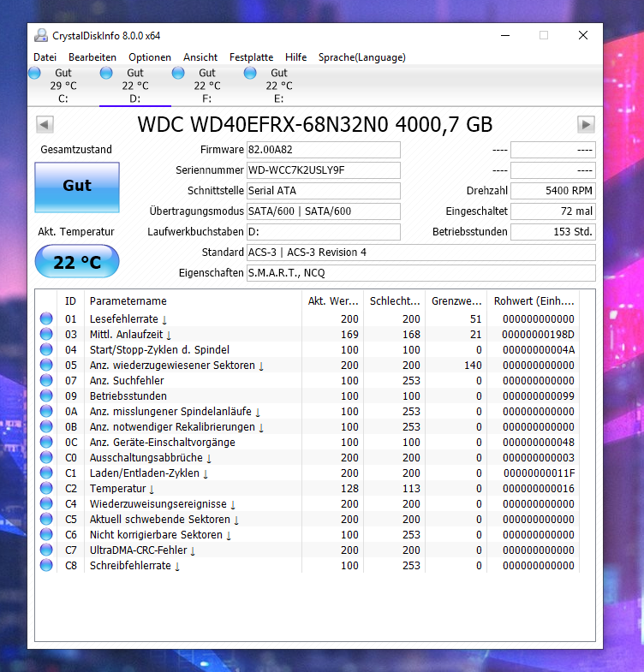Image resolution: width=644 pixels, height=672 pixels.
Task: Click threshold value 140
Action: (x=473, y=366)
